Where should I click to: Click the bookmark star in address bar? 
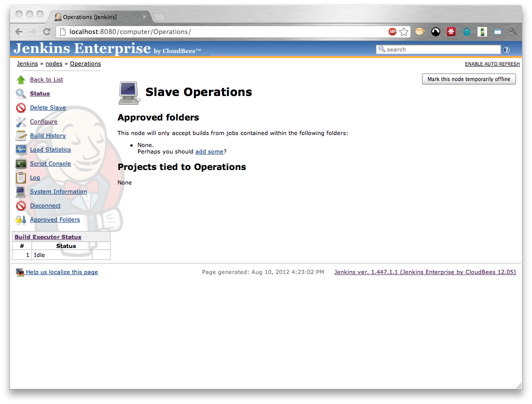pyautogui.click(x=404, y=32)
